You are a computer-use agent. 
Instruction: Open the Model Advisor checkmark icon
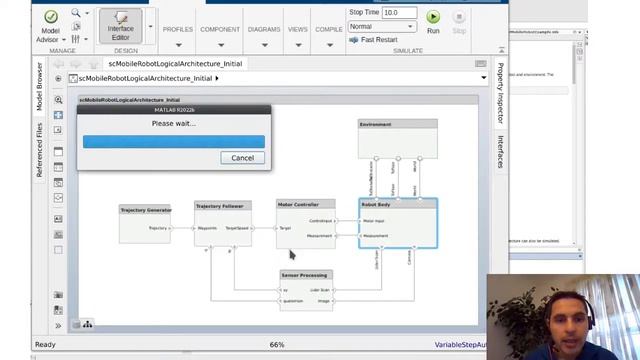[x=51, y=17]
